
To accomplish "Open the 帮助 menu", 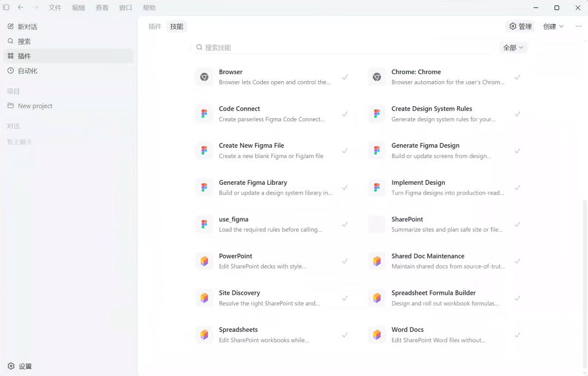I will click(149, 8).
